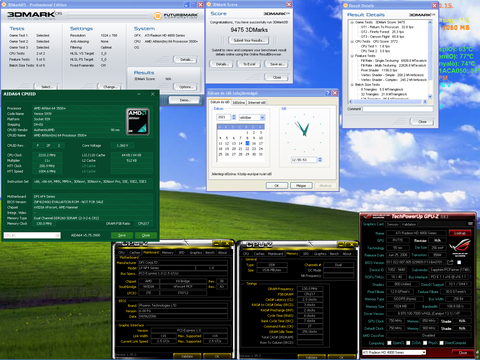This screenshot has height=360, width=480.
Task: Click Save as in the 3DMark Score window
Action: (276, 64)
